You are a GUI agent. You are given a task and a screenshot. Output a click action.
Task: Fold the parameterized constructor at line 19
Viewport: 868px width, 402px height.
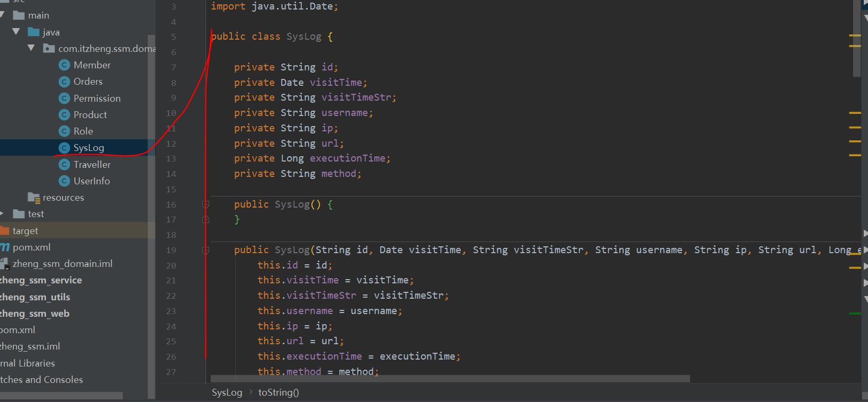tap(205, 250)
